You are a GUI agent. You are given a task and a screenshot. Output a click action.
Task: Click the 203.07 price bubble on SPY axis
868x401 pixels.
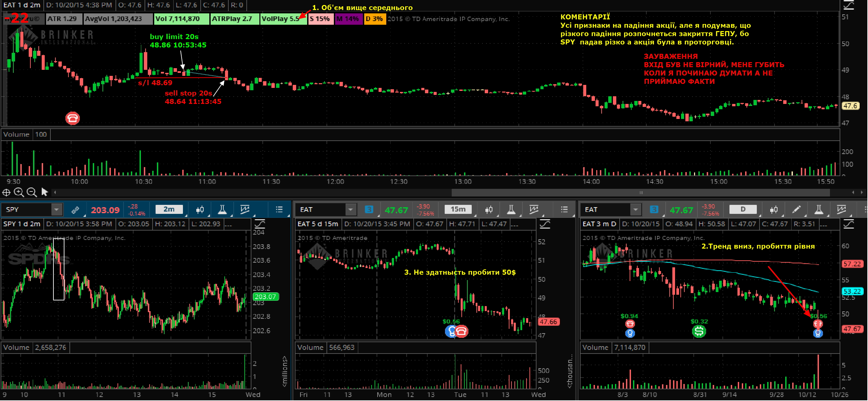266,297
